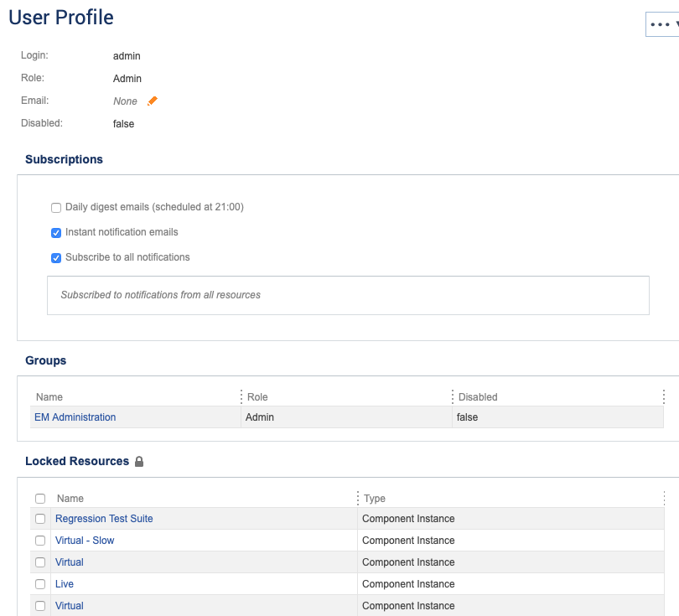This screenshot has width=679, height=616.
Task: Click the orange pencil icon to edit email
Action: point(153,101)
